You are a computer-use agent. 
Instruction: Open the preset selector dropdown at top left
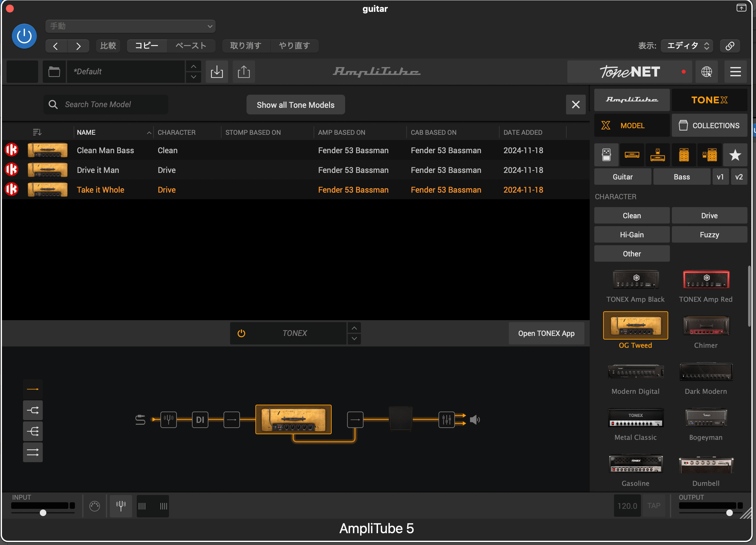[x=130, y=26]
